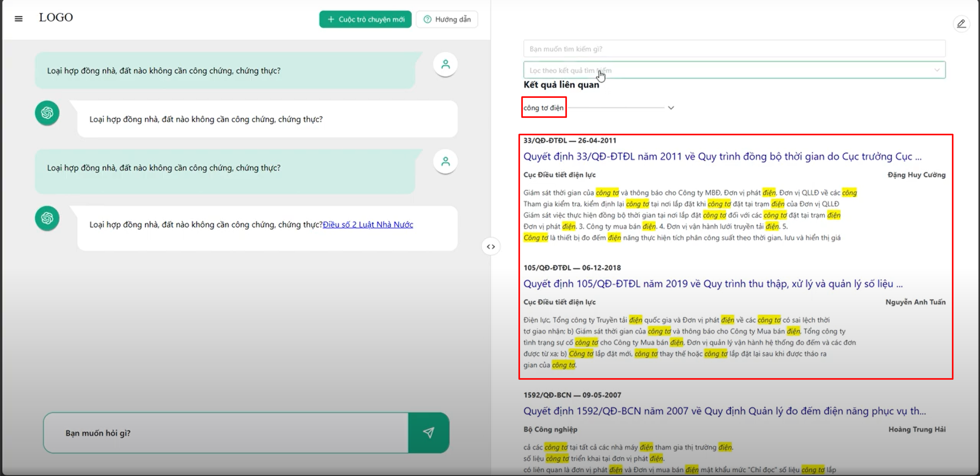Click the edit pencil icon top right
Screen dimensions: 980x476
(961, 24)
